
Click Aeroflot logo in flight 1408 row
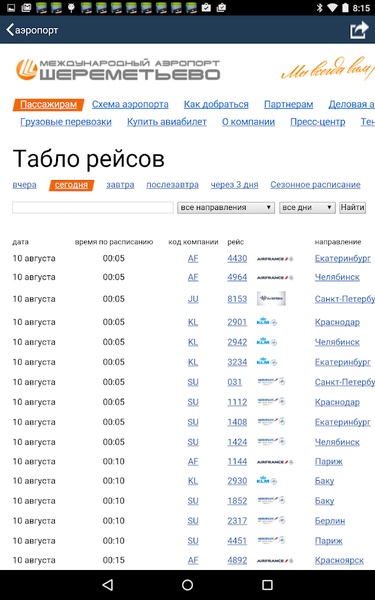coord(271,422)
